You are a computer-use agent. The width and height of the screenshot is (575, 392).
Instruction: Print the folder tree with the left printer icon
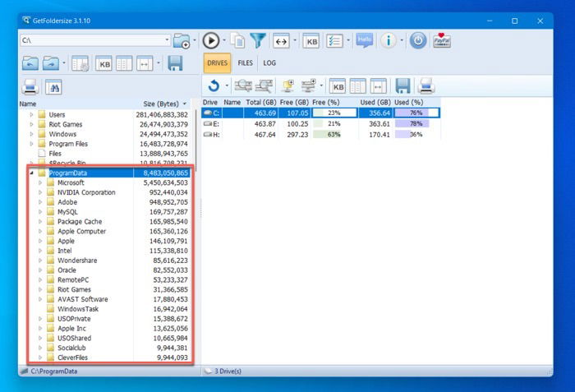pos(30,87)
